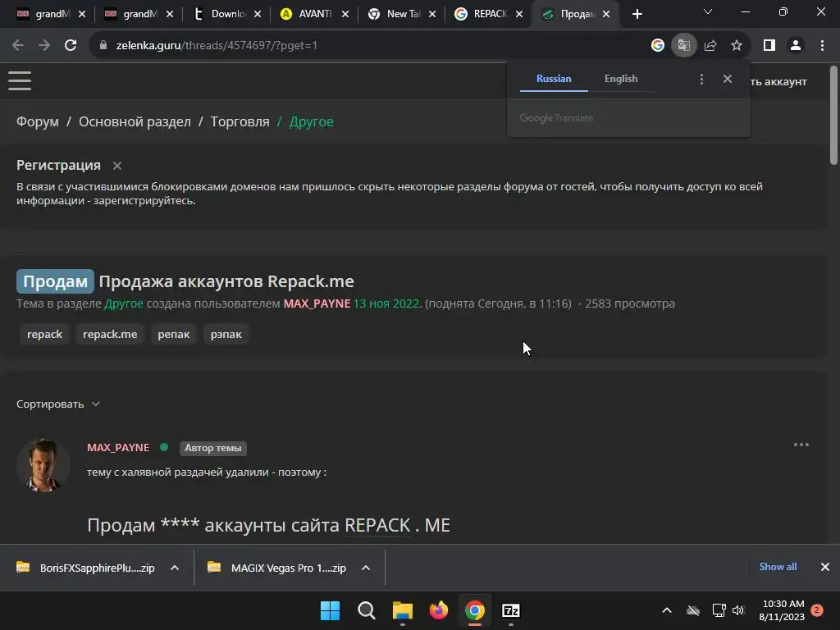Open MAX_PAYNE avatar image
840x630 pixels.
click(x=43, y=465)
